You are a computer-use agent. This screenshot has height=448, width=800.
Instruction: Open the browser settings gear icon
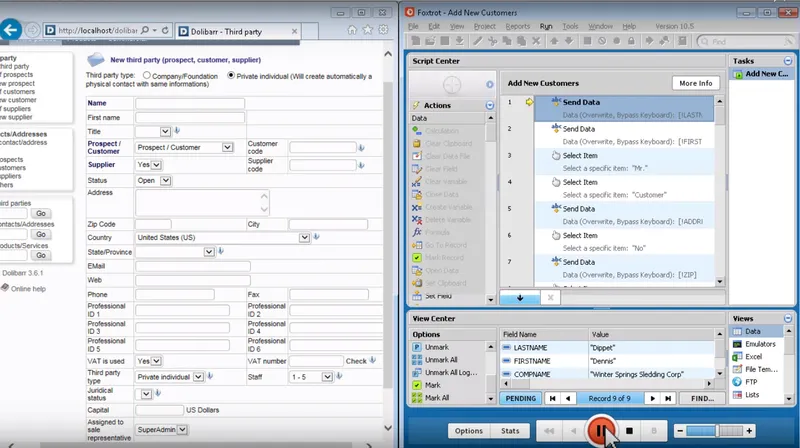tap(383, 30)
